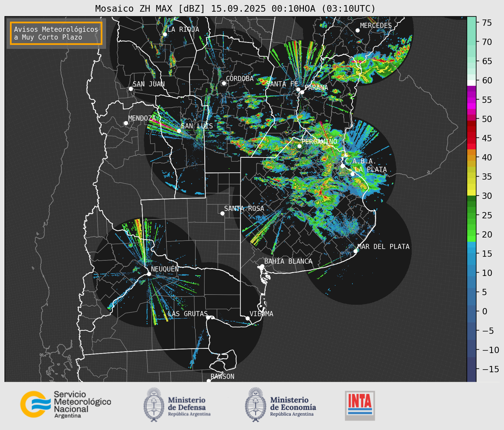Viewport: 504px width, 430px height.
Task: Select the LA PLATA city marker
Action: [353, 174]
